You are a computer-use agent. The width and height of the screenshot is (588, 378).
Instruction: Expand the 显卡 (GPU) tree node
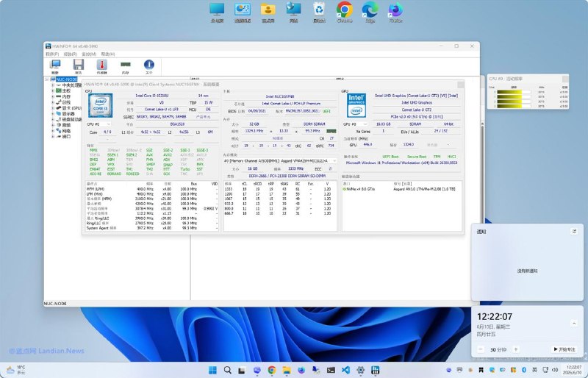(x=52, y=108)
